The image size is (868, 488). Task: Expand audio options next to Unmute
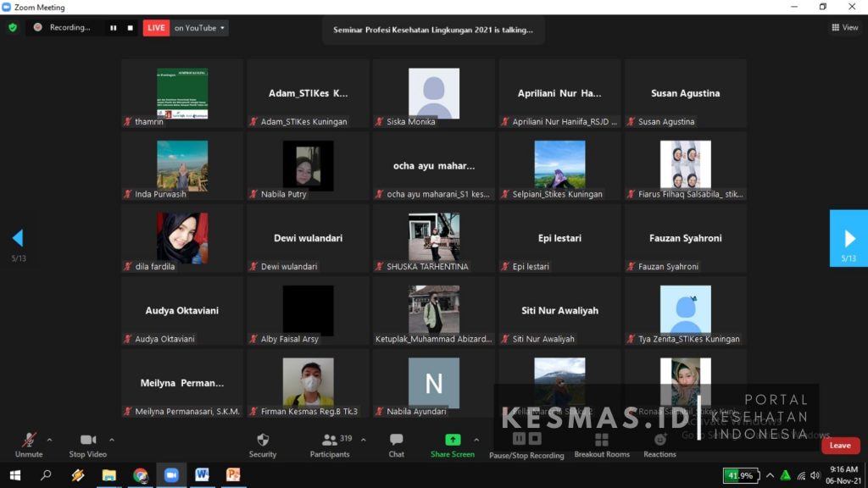(x=48, y=441)
